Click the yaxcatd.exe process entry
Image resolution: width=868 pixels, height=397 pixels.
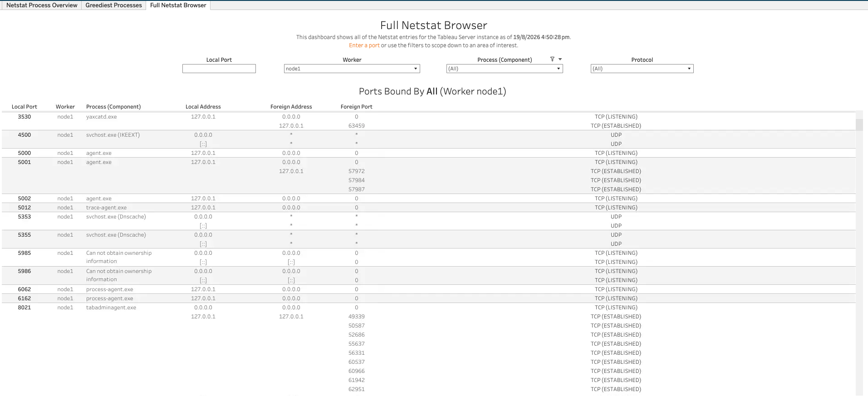click(x=102, y=117)
